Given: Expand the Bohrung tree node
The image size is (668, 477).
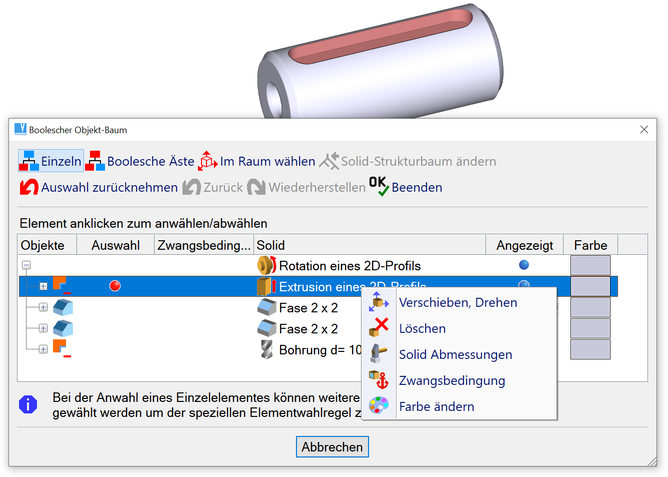Looking at the screenshot, I should tap(43, 349).
